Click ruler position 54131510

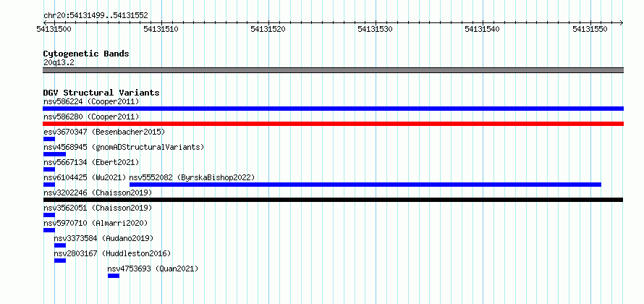(x=161, y=29)
